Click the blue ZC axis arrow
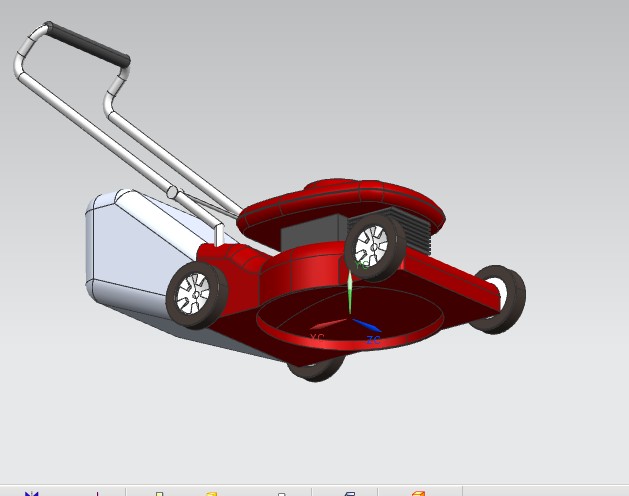Screen dimensions: 629x496 click(367, 325)
